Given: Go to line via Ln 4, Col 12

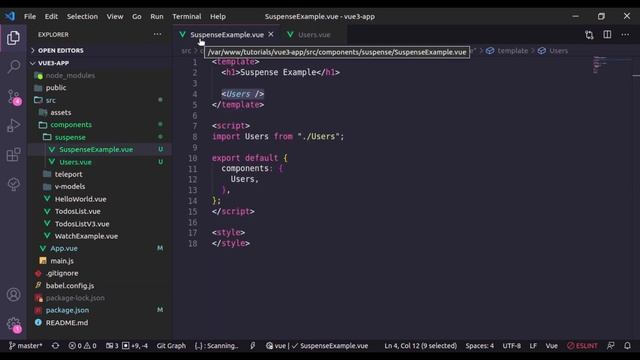Looking at the screenshot, I should click(x=420, y=346).
